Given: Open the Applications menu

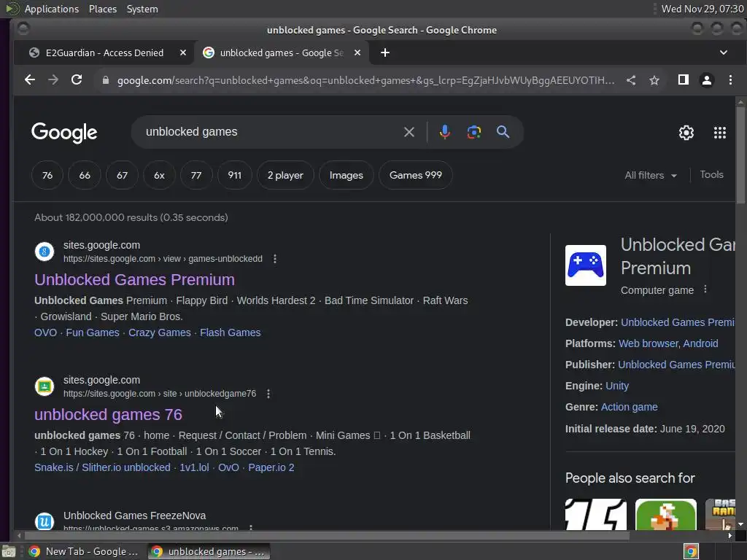Looking at the screenshot, I should pyautogui.click(x=52, y=9).
